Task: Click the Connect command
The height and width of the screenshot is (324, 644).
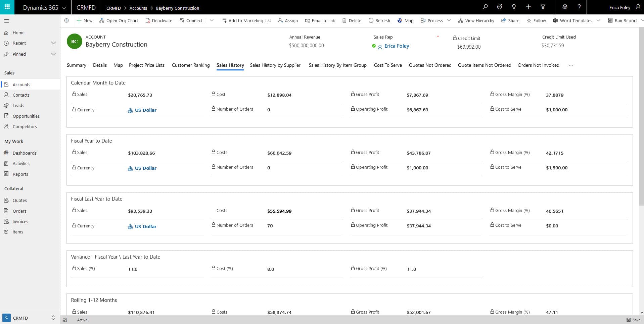Action: point(191,20)
